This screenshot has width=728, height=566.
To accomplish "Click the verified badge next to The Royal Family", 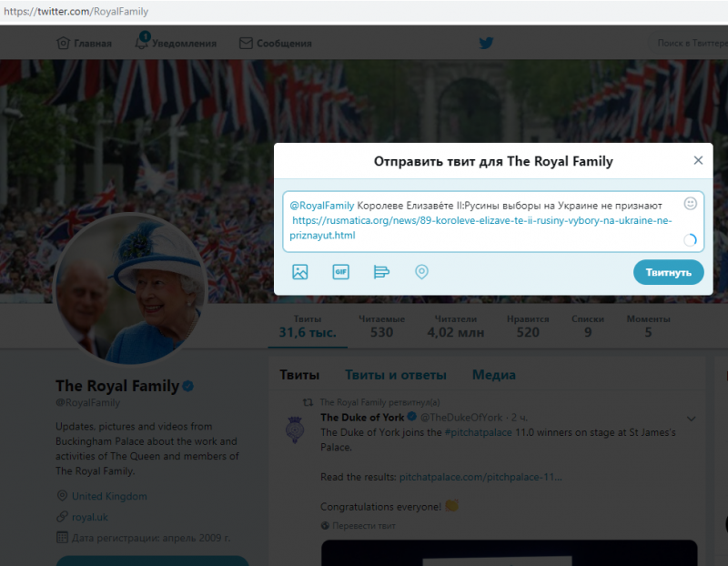I will 188,386.
